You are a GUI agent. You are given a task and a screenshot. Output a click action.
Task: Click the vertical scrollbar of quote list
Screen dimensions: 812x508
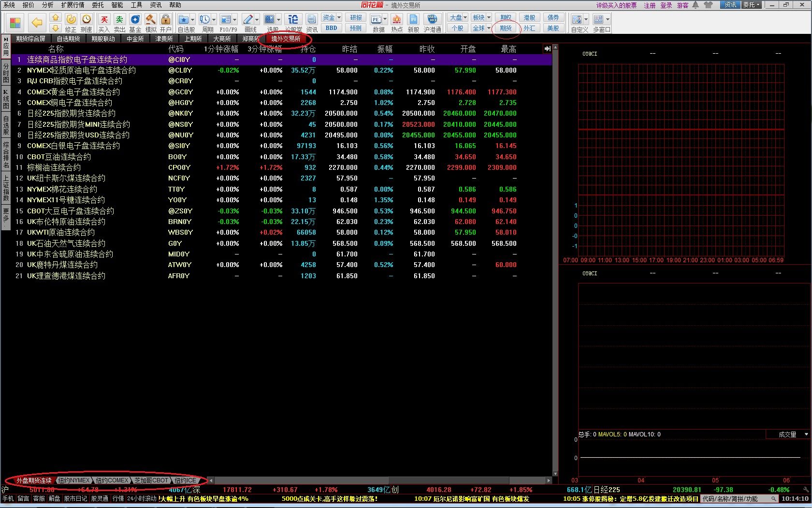[555, 260]
